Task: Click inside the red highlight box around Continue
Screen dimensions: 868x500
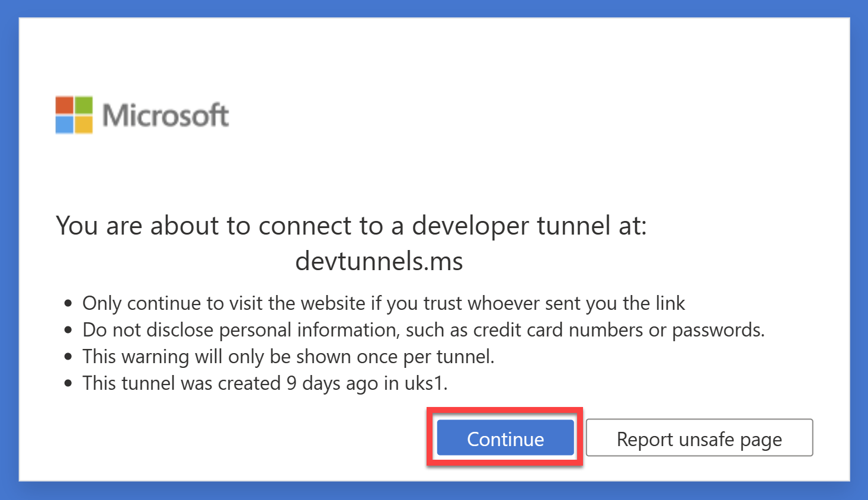Action: pyautogui.click(x=505, y=438)
